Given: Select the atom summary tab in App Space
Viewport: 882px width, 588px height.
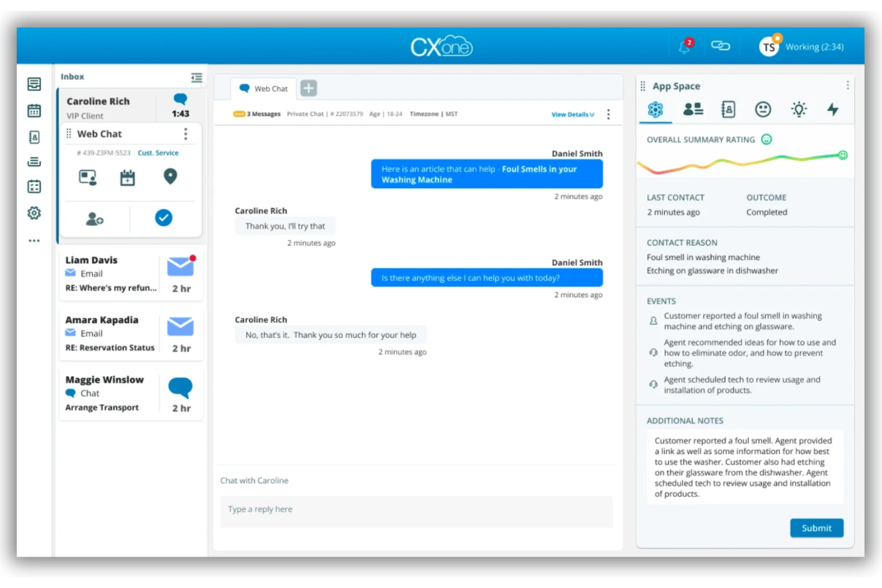Looking at the screenshot, I should (x=656, y=110).
